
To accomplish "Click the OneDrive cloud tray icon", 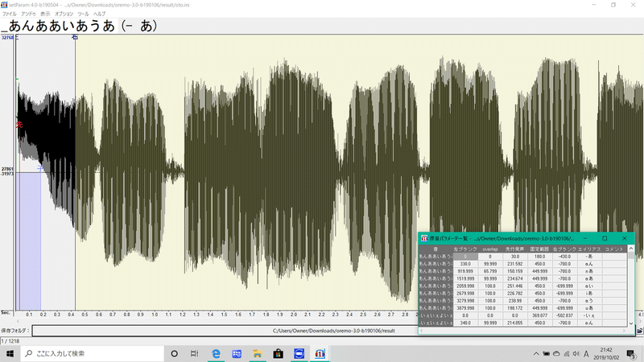I will pos(556,354).
